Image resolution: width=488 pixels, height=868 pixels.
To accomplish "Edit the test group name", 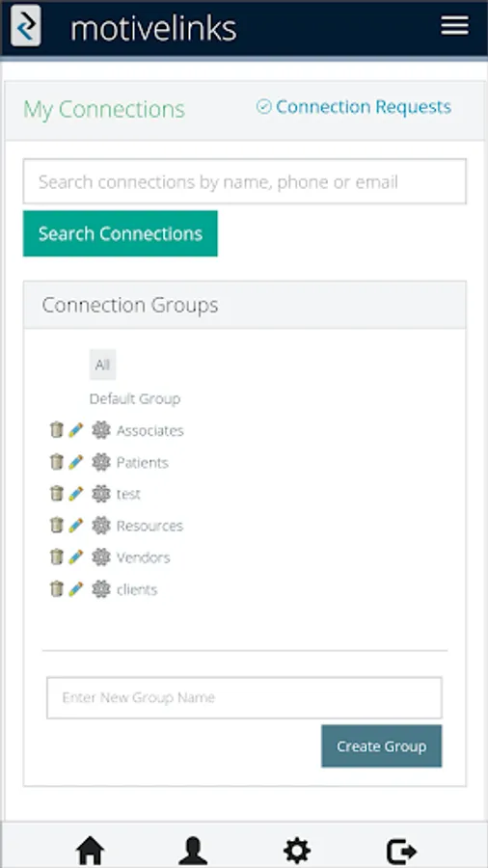I will [x=76, y=493].
